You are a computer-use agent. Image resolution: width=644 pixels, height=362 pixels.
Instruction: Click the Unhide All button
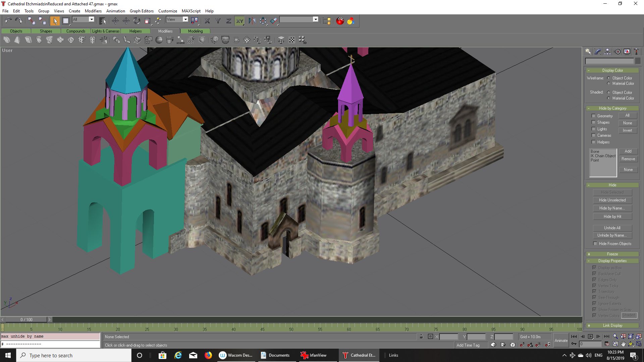click(x=612, y=228)
